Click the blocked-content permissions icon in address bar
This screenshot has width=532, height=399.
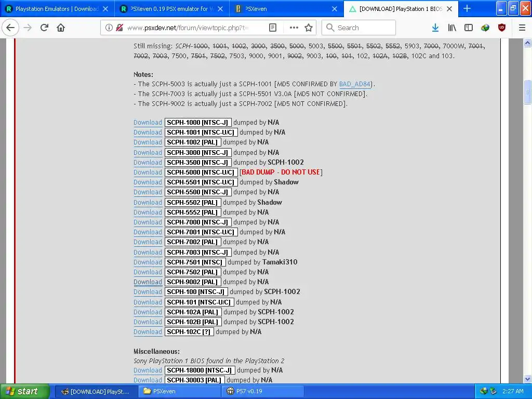(x=119, y=28)
